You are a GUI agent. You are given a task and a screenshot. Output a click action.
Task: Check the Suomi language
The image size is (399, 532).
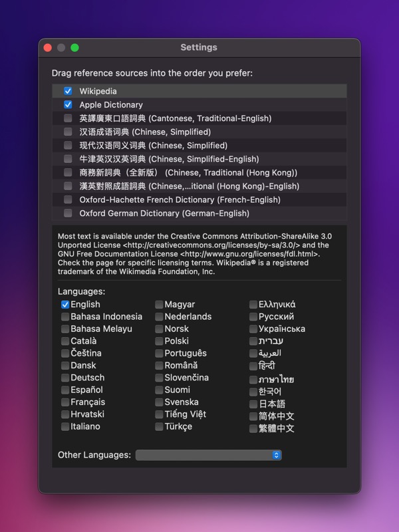coord(159,390)
